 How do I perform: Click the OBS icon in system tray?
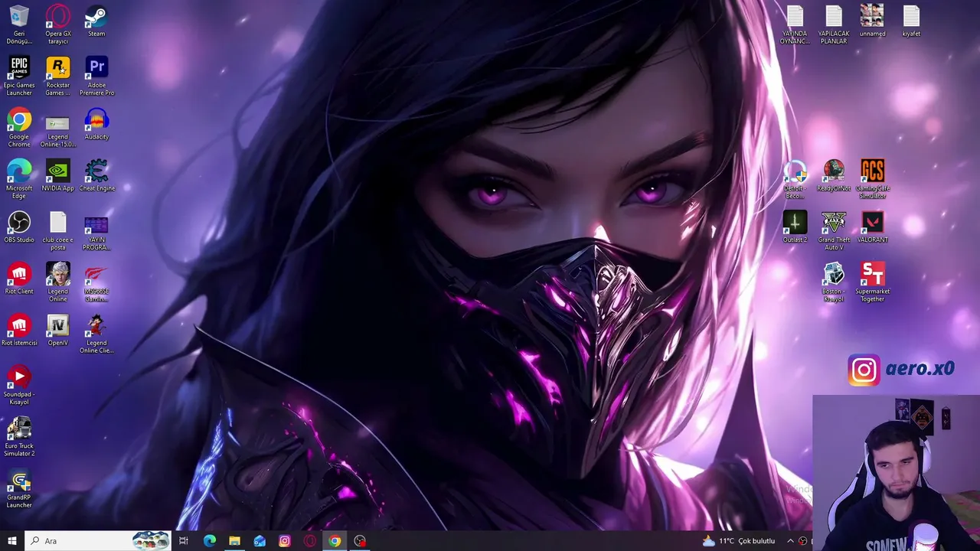(802, 541)
